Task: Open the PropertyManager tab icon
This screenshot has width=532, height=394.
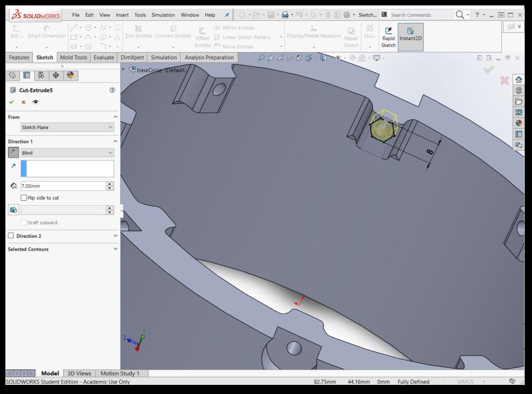Action: [x=26, y=75]
